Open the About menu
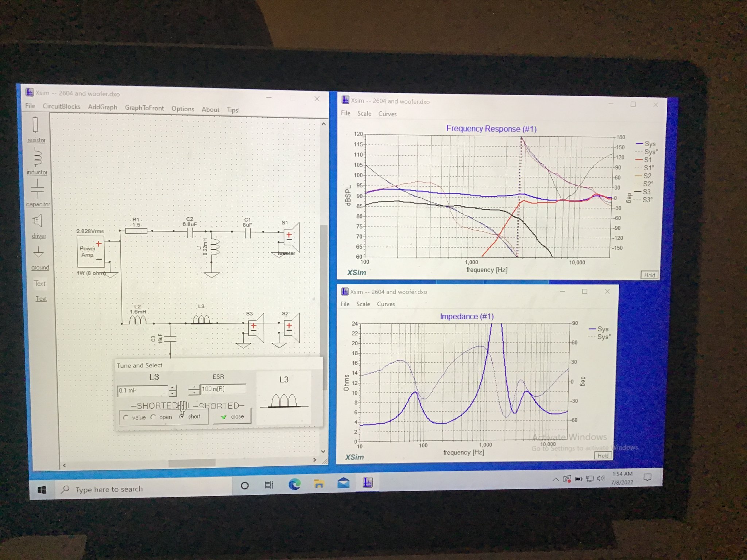This screenshot has width=747, height=560. [x=210, y=109]
